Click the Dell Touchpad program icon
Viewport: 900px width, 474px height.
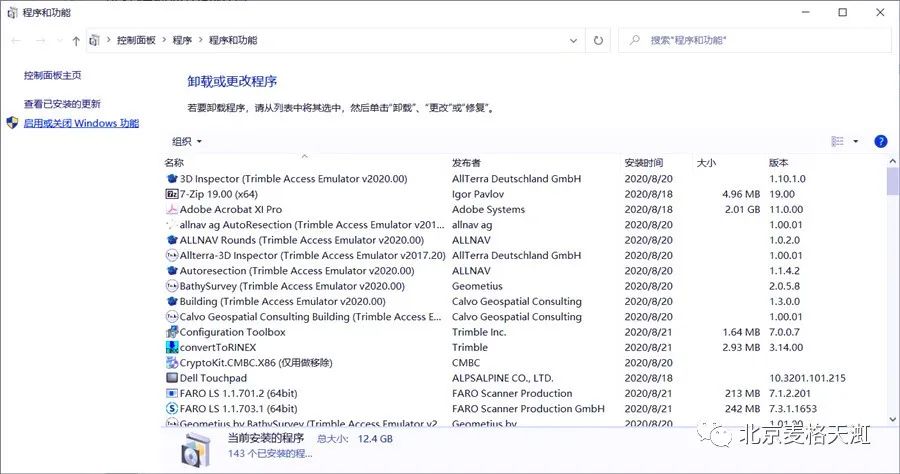click(x=172, y=378)
